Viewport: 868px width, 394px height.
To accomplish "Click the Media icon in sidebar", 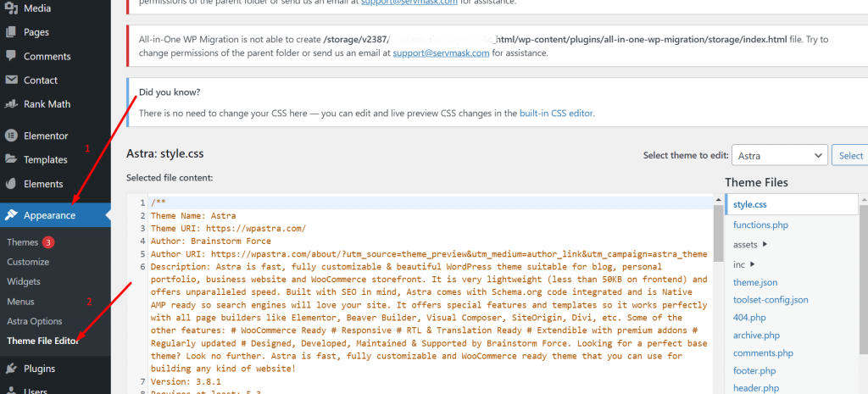I will 11,8.
